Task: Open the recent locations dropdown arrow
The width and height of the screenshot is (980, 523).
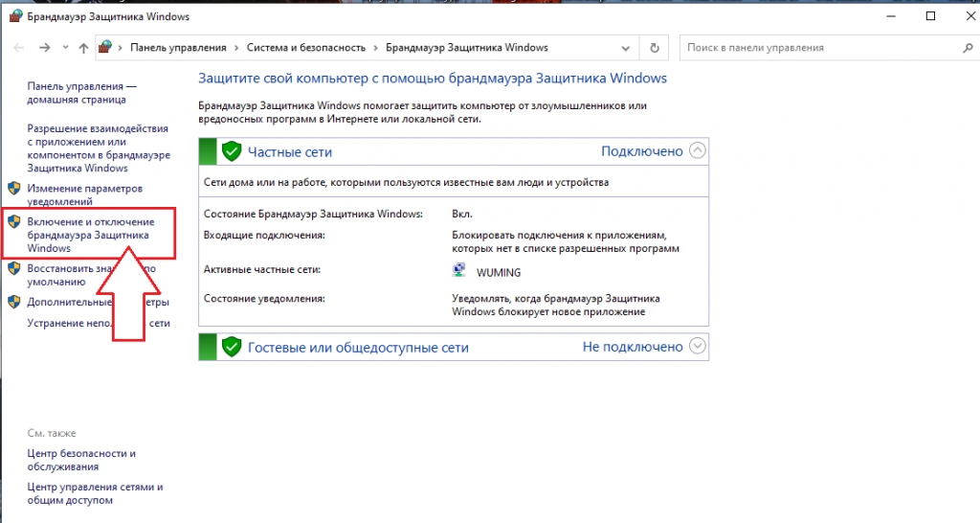Action: tap(65, 48)
